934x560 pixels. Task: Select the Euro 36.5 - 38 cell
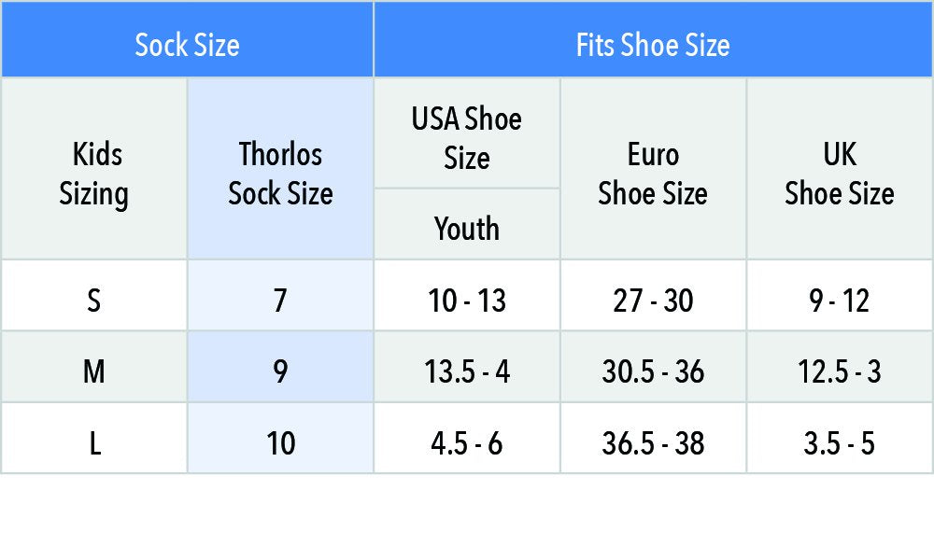tap(653, 442)
